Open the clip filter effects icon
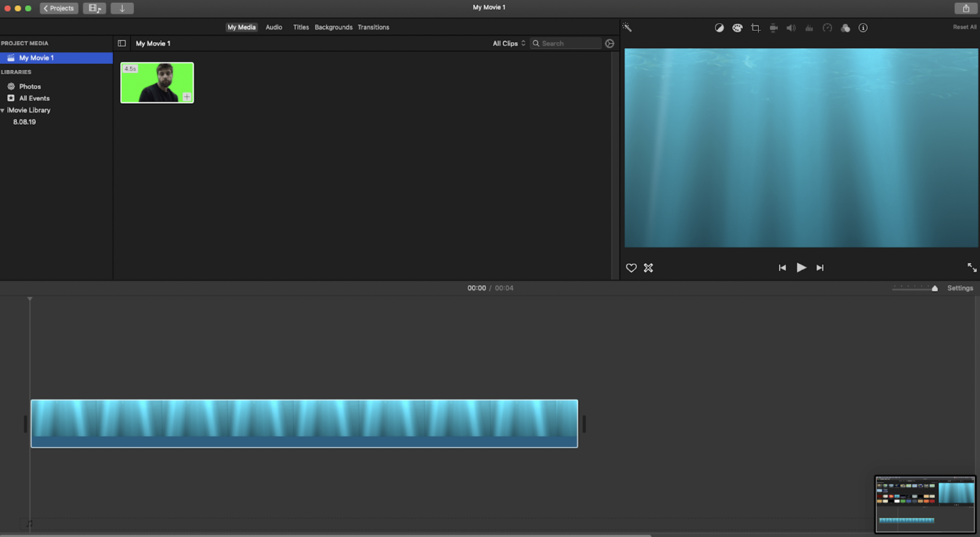The image size is (980, 537). (845, 28)
